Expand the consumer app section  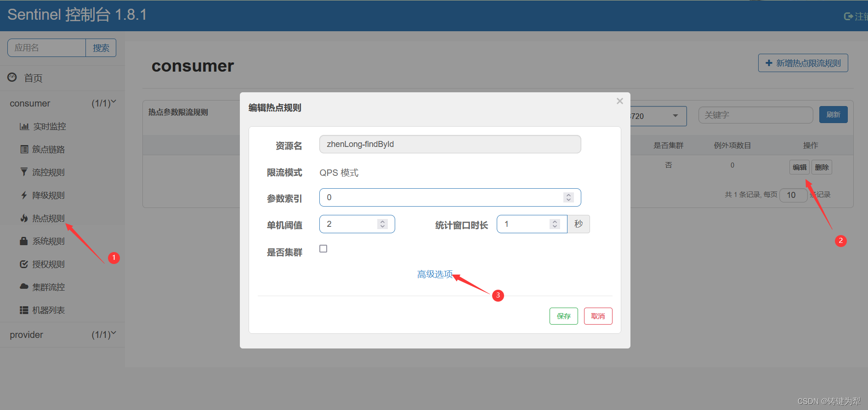(x=62, y=103)
